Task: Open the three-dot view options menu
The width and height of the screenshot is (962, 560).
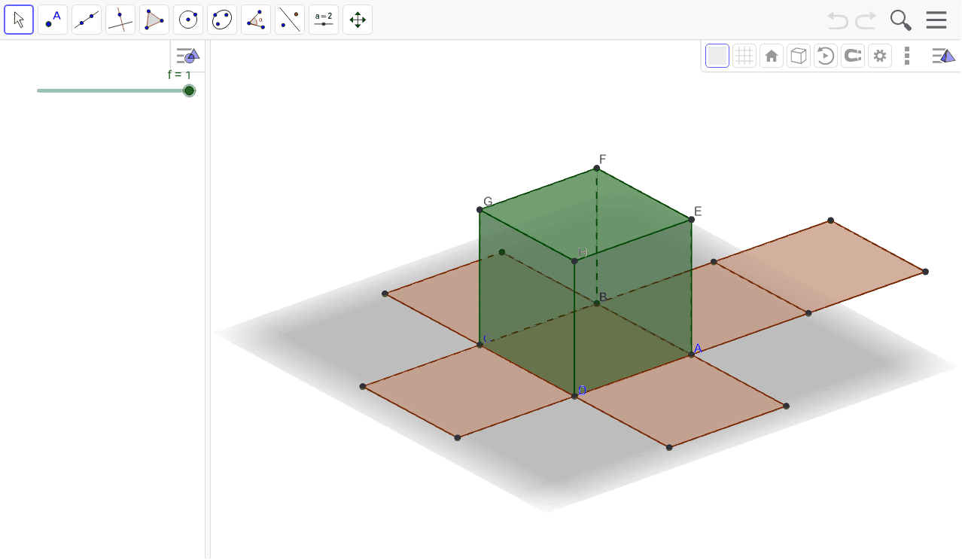Action: pyautogui.click(x=906, y=55)
